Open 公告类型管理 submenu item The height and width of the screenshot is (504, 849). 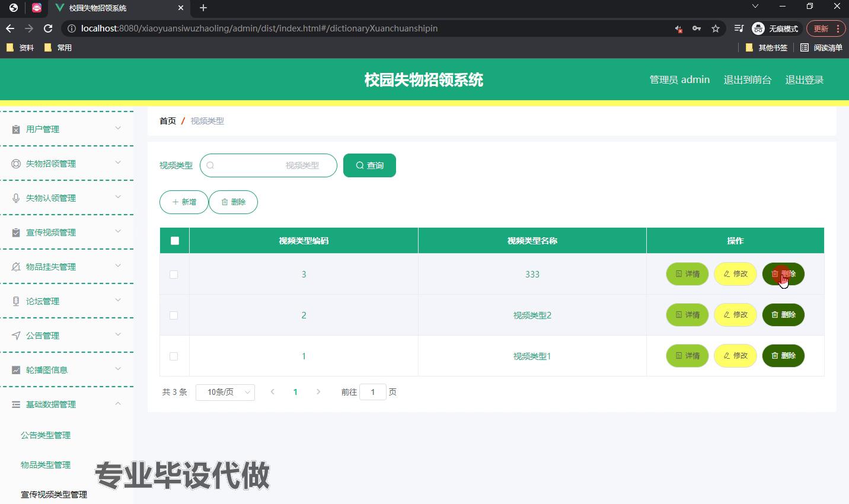[x=46, y=435]
